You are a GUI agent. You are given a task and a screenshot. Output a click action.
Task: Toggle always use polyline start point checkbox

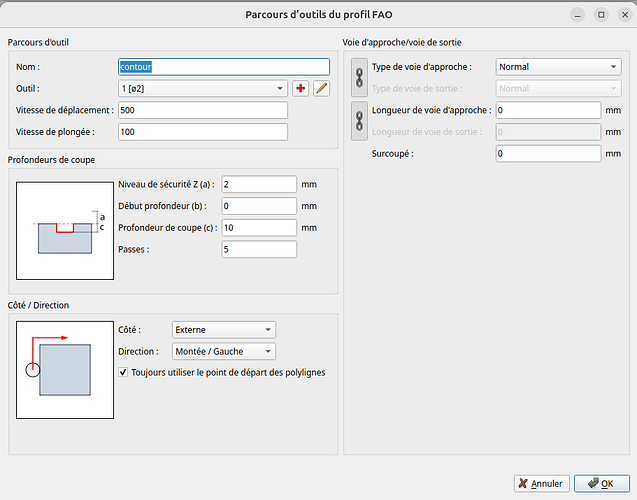click(x=124, y=373)
